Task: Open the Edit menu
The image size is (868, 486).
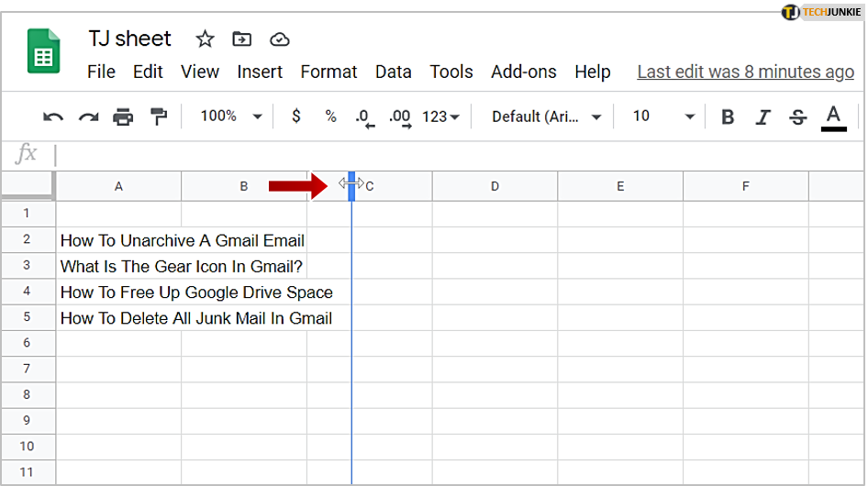Action: pos(148,72)
